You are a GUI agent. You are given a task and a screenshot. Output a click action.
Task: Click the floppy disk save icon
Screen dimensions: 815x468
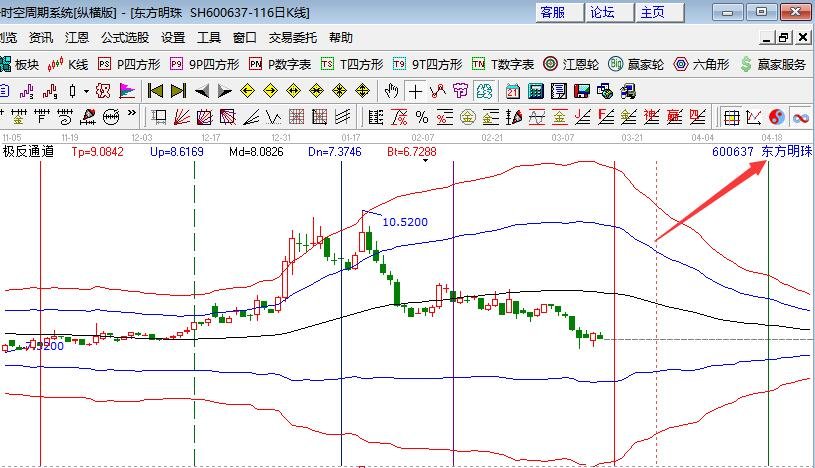pyautogui.click(x=582, y=92)
